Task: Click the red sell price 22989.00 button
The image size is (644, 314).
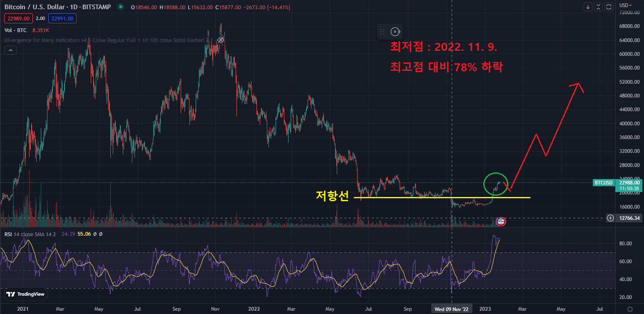Action: coord(18,18)
